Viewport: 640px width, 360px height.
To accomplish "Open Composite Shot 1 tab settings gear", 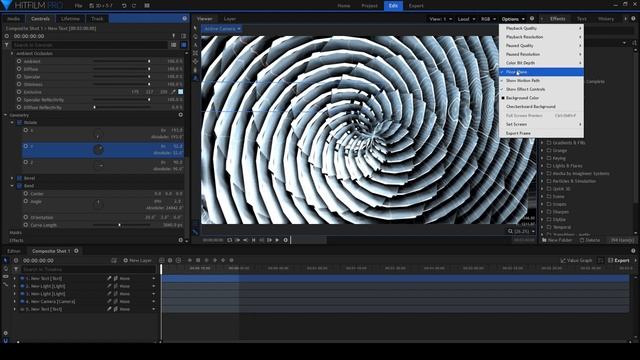I will (76, 251).
